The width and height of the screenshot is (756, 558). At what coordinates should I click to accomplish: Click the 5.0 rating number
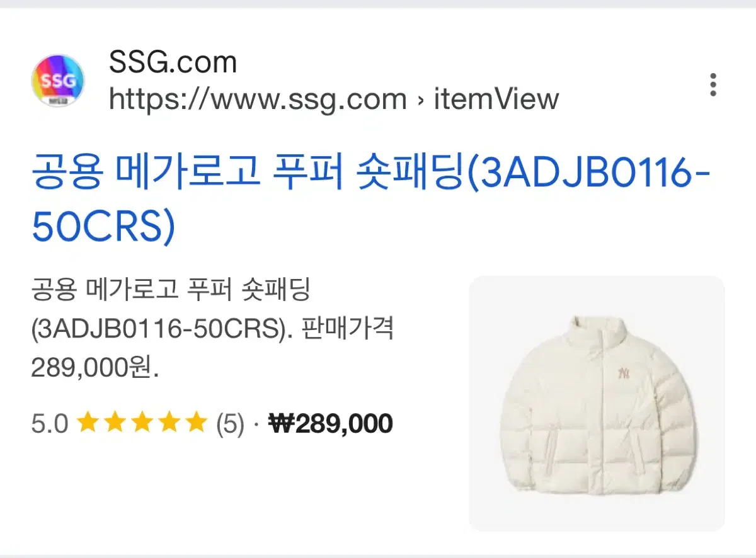(x=49, y=424)
